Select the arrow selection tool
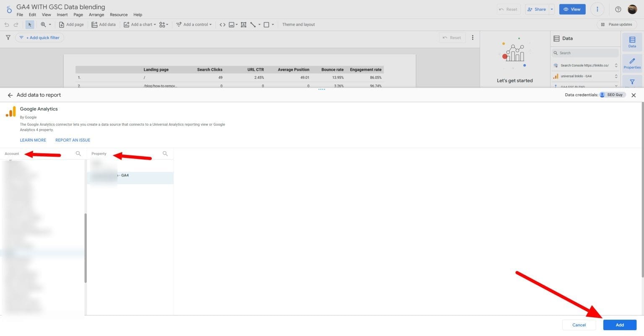 pos(30,24)
